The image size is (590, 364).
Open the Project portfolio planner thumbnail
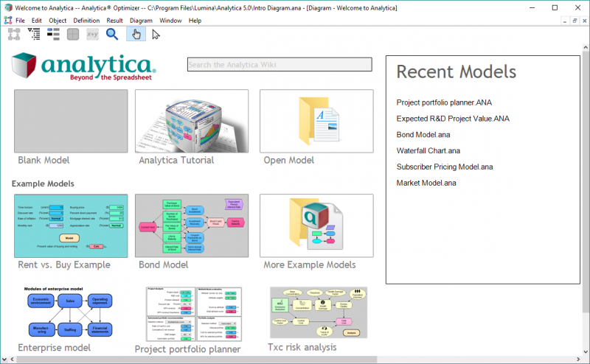pyautogui.click(x=194, y=314)
